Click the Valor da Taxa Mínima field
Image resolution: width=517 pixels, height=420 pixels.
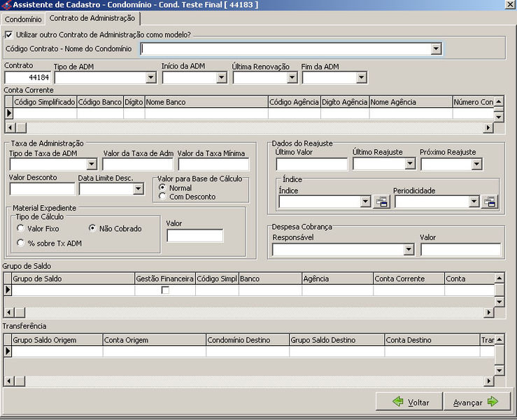(x=213, y=164)
